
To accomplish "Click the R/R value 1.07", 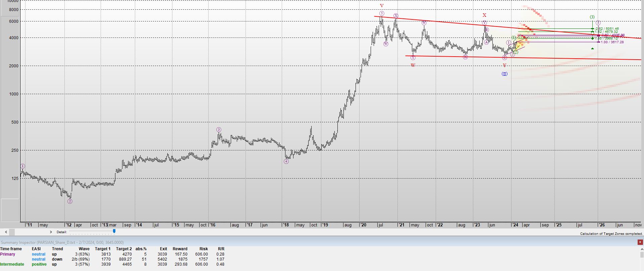I will click(x=220, y=259).
